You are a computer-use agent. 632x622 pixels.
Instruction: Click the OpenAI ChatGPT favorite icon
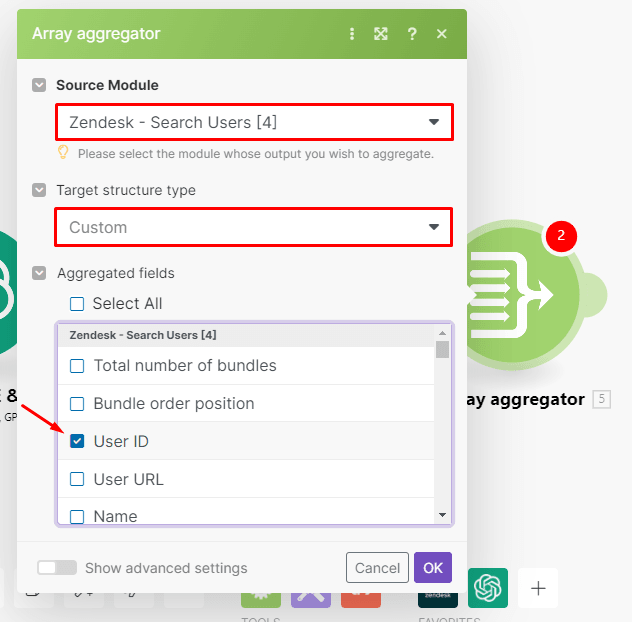488,587
